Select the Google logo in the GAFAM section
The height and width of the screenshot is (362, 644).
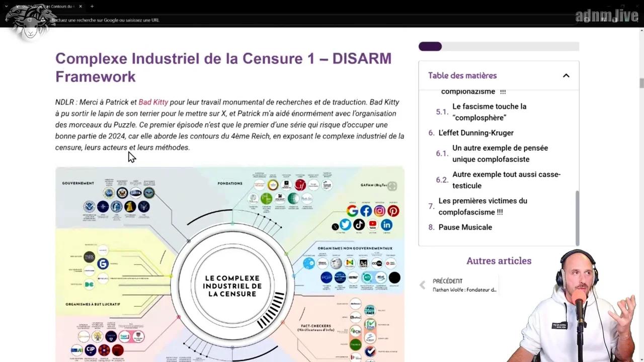point(352,211)
